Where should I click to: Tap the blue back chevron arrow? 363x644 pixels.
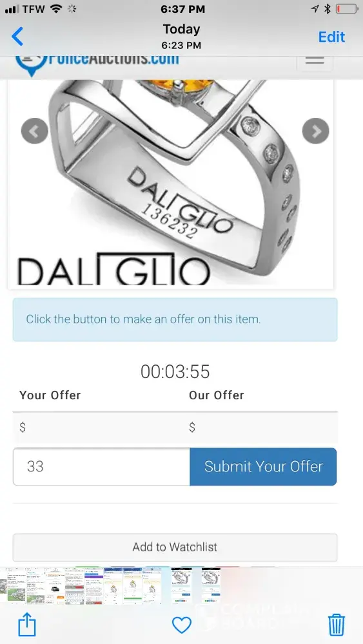pyautogui.click(x=17, y=37)
